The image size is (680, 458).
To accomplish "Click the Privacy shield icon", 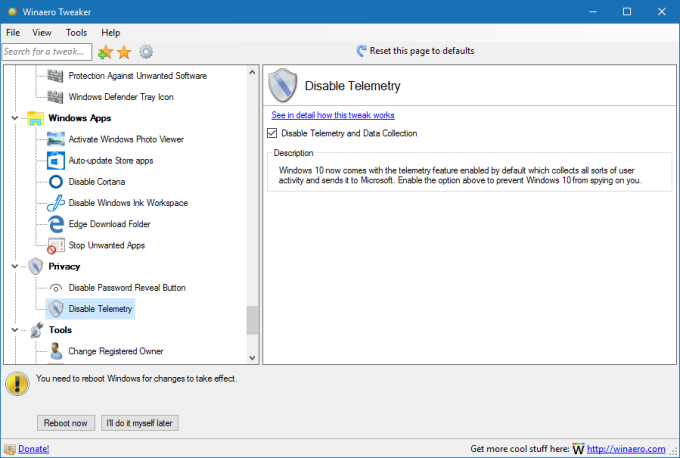I will point(36,266).
